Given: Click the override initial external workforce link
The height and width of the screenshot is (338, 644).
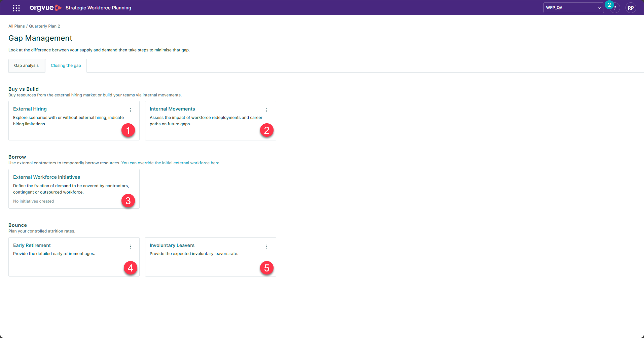Looking at the screenshot, I should [170, 163].
